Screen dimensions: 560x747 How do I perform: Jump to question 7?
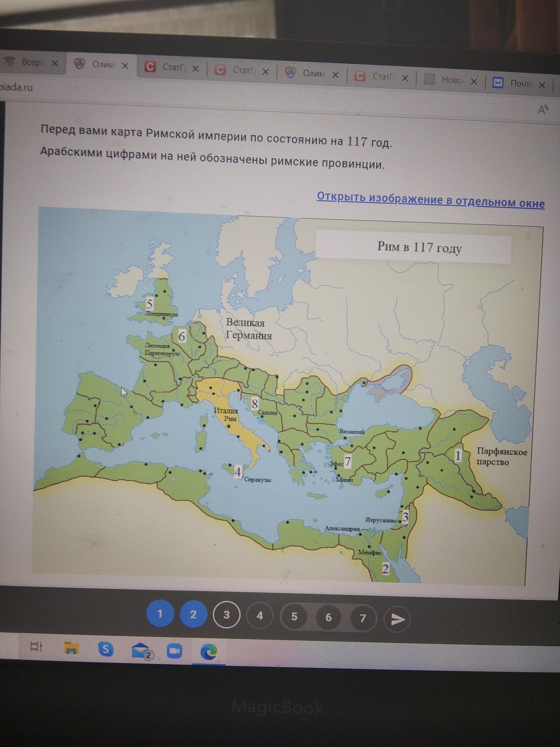(363, 618)
